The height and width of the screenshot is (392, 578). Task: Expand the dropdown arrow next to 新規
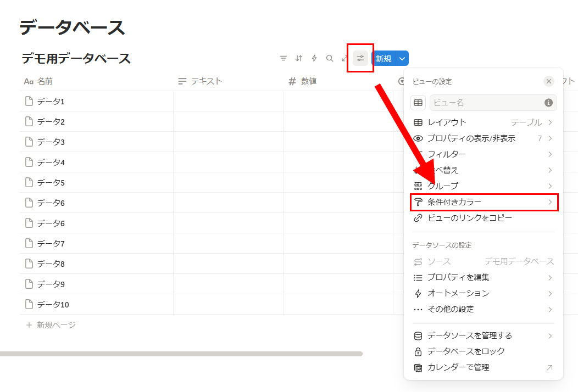point(402,59)
